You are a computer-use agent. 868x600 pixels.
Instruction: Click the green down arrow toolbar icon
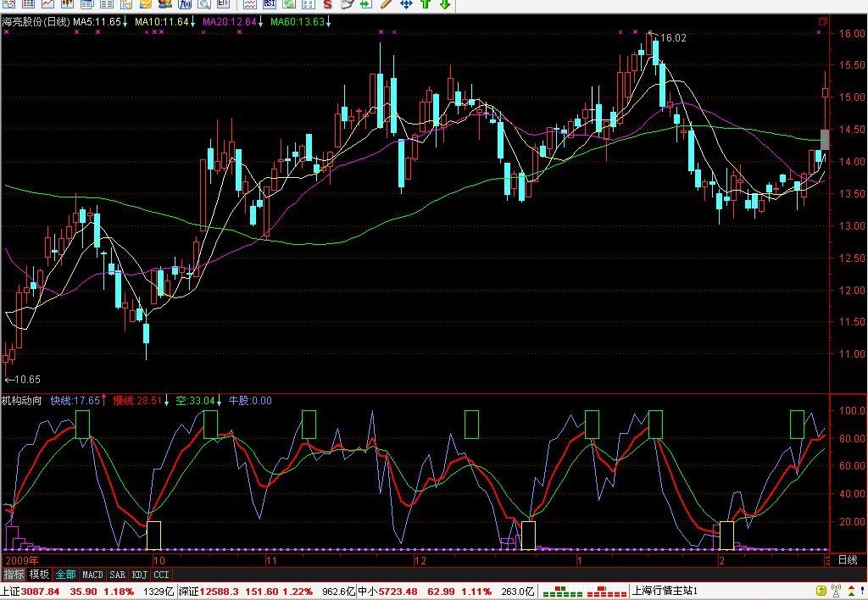coord(444,4)
